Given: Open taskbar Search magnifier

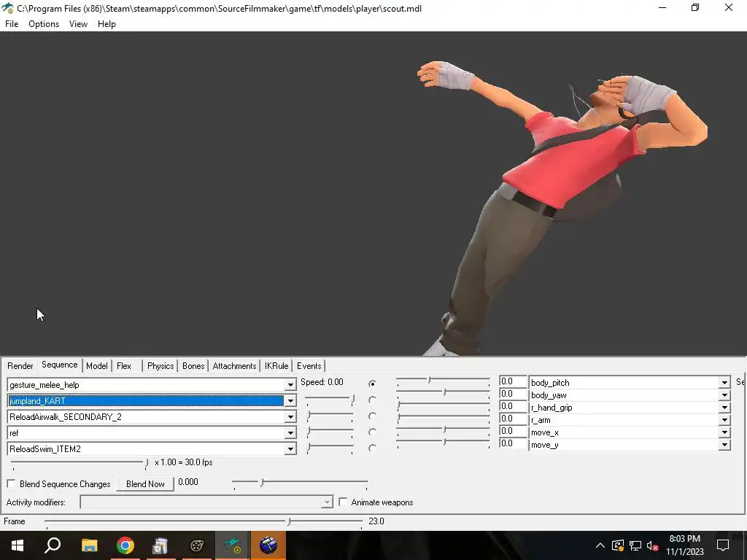Looking at the screenshot, I should point(53,545).
